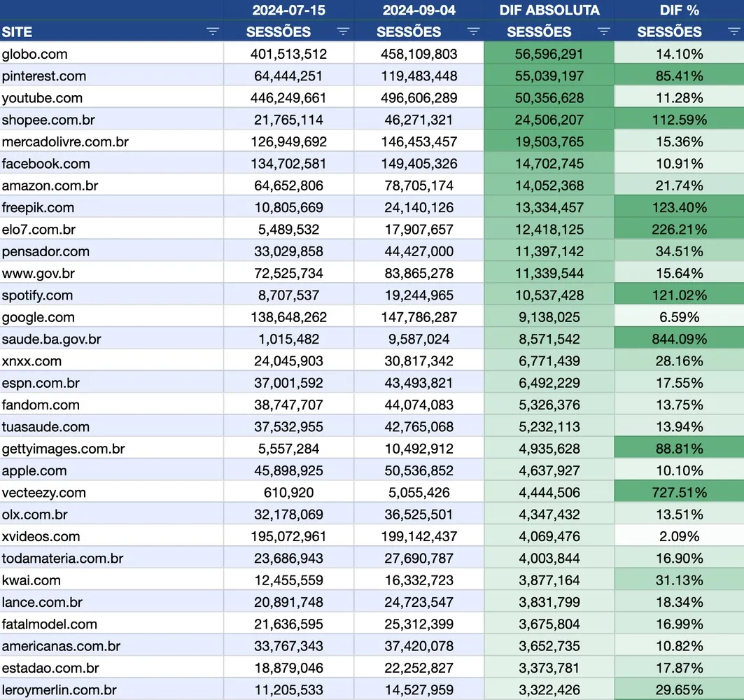This screenshot has width=744, height=700.
Task: Click the DIF % header label
Action: click(x=680, y=10)
